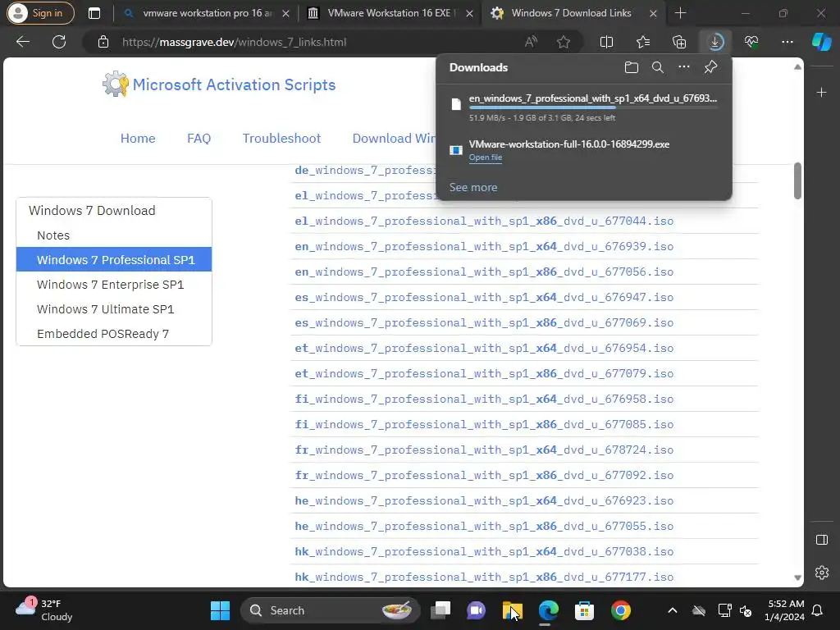Go to Home in site navigation

tap(138, 138)
